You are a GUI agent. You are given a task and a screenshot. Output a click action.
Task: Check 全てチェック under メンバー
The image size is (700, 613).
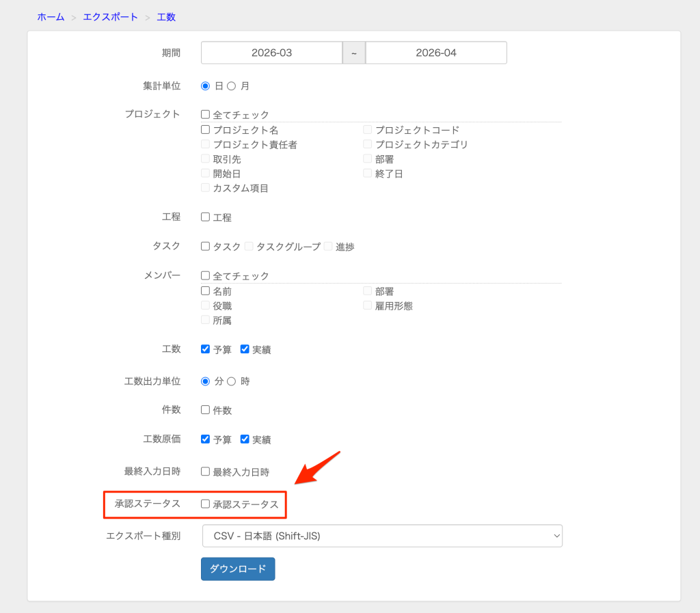(205, 276)
